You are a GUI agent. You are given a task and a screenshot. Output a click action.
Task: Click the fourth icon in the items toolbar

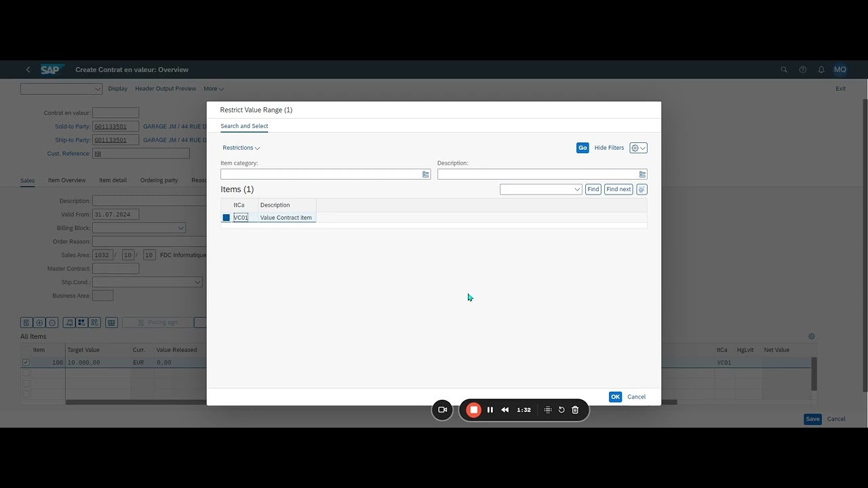pyautogui.click(x=68, y=323)
